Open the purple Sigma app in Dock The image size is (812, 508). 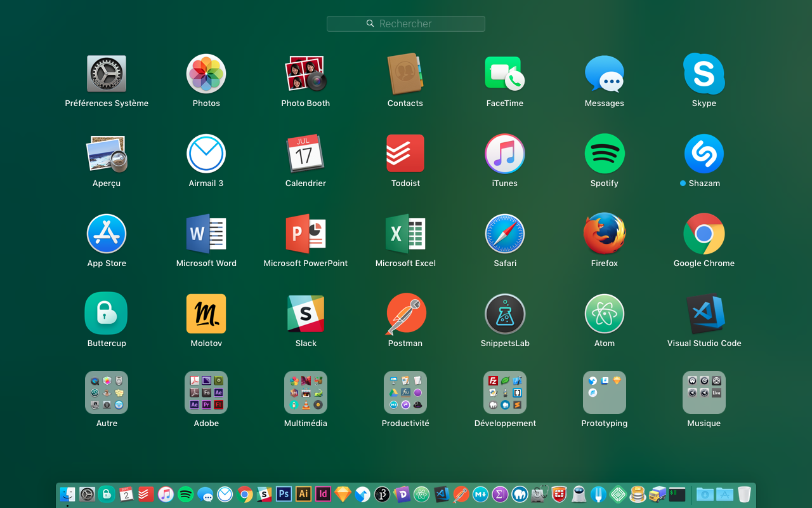(x=500, y=494)
